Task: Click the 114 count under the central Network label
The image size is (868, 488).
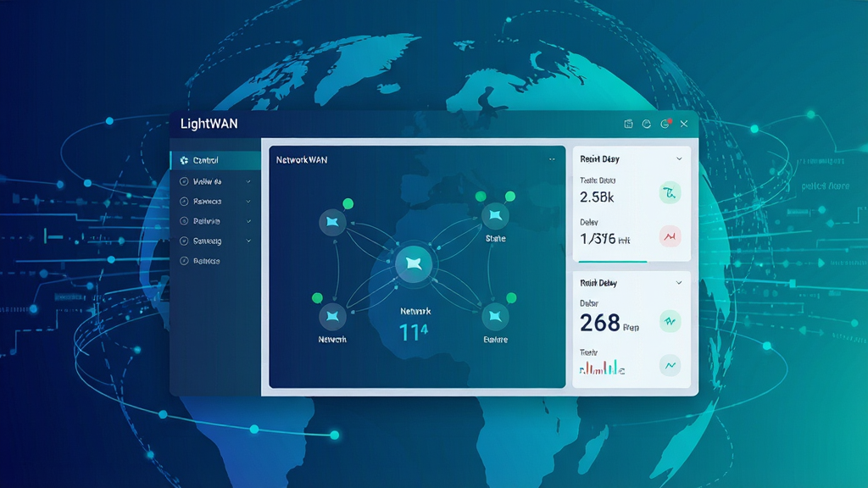Action: (414, 332)
